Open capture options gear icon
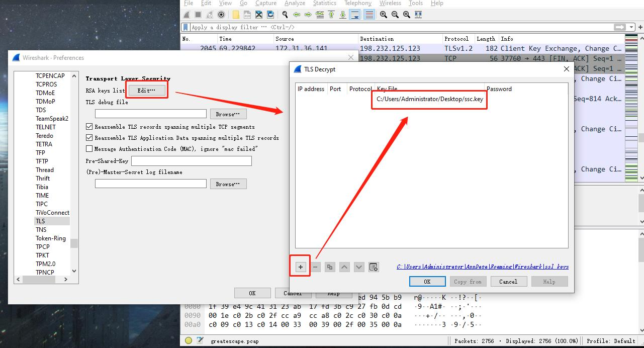Screen dimensions: 644x348 click(221, 15)
